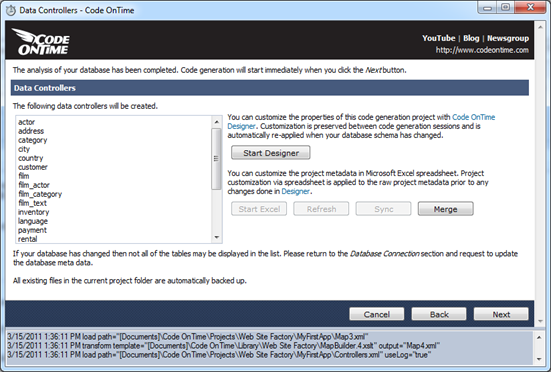
Task: Click main page scrollbar down arrow
Action: pos(540,321)
